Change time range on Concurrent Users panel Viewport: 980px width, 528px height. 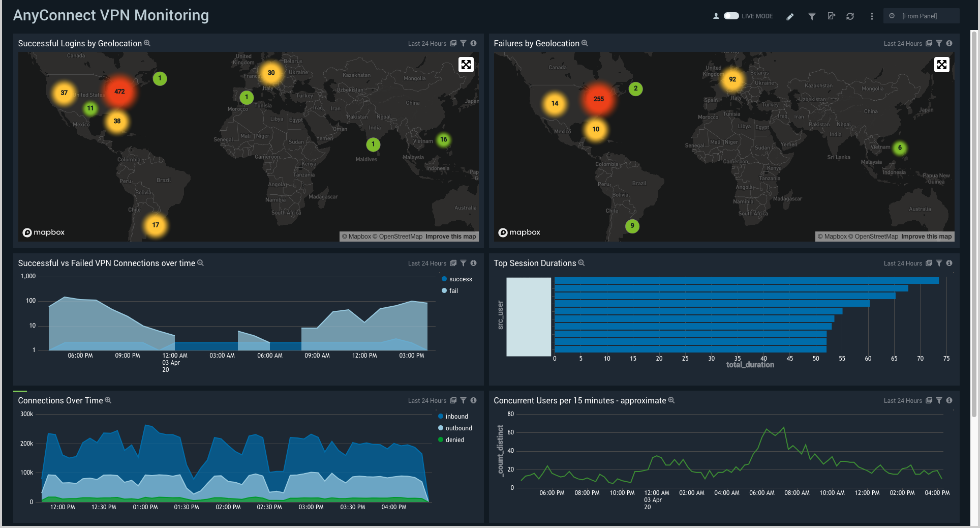902,400
